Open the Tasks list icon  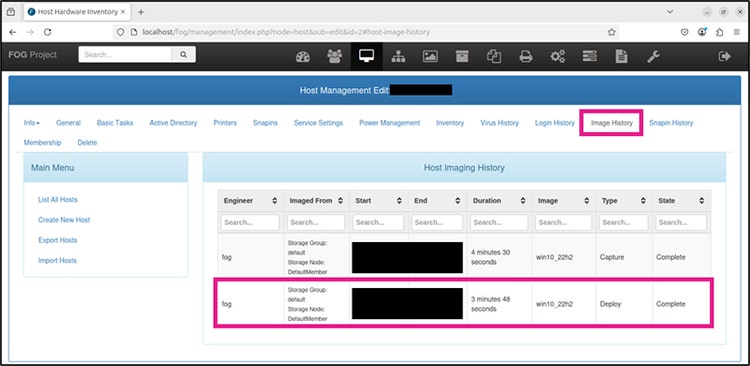[589, 56]
